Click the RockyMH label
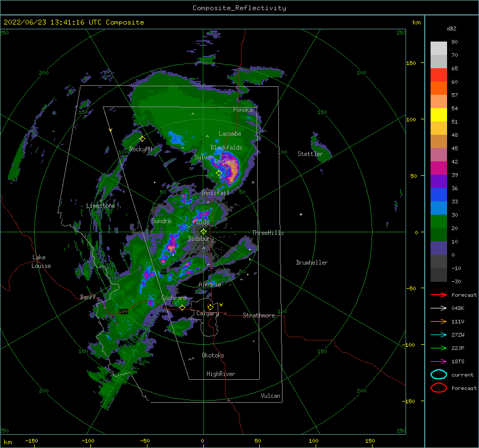479x448 pixels. (141, 149)
